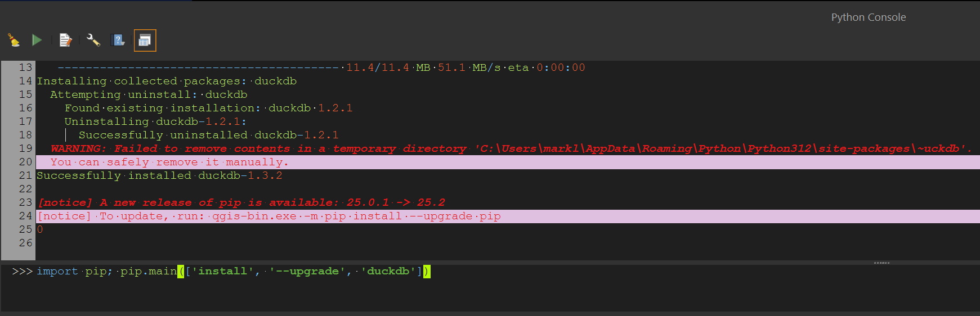Place cursor after closing parenthesis in command
980x316 pixels.
[x=431, y=272]
